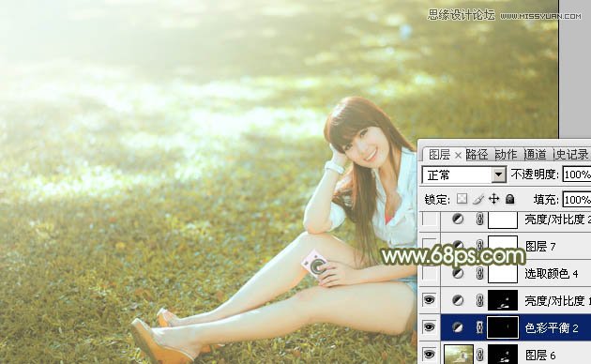Switch to the 动作 tab
The height and width of the screenshot is (364, 591).
tap(507, 155)
